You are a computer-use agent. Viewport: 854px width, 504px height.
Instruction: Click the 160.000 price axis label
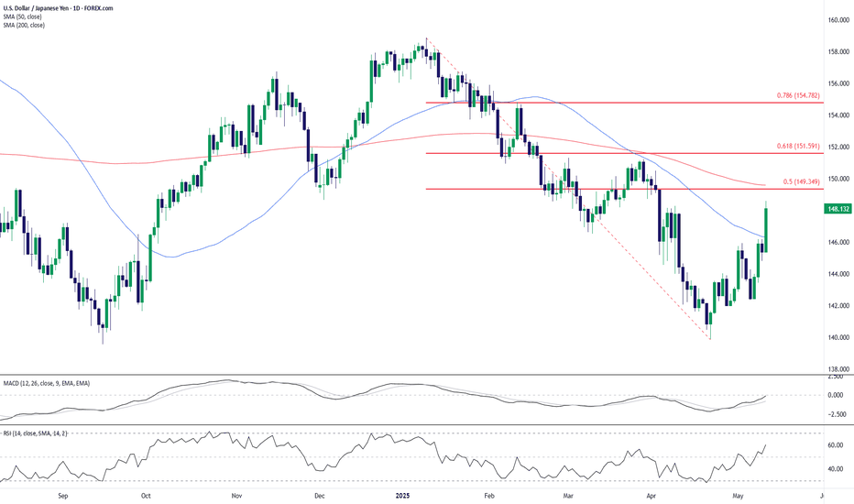click(x=838, y=20)
